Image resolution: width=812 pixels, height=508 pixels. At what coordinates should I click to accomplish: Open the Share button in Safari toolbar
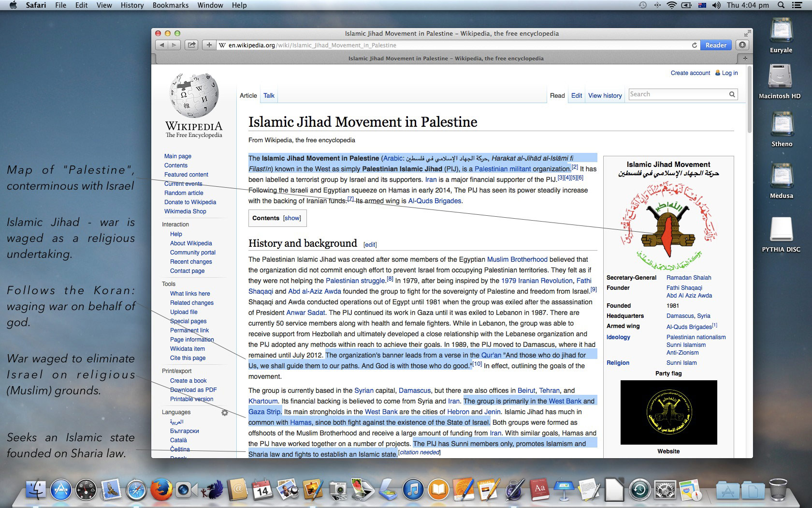coord(192,45)
